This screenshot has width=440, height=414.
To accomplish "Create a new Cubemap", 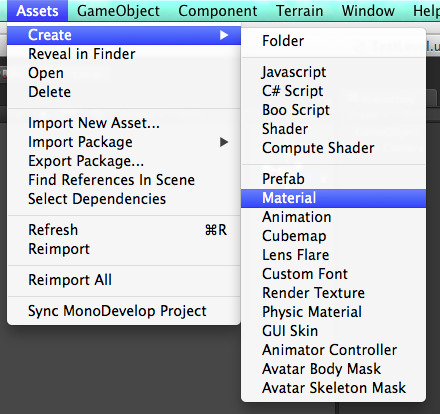I will 333,236.
